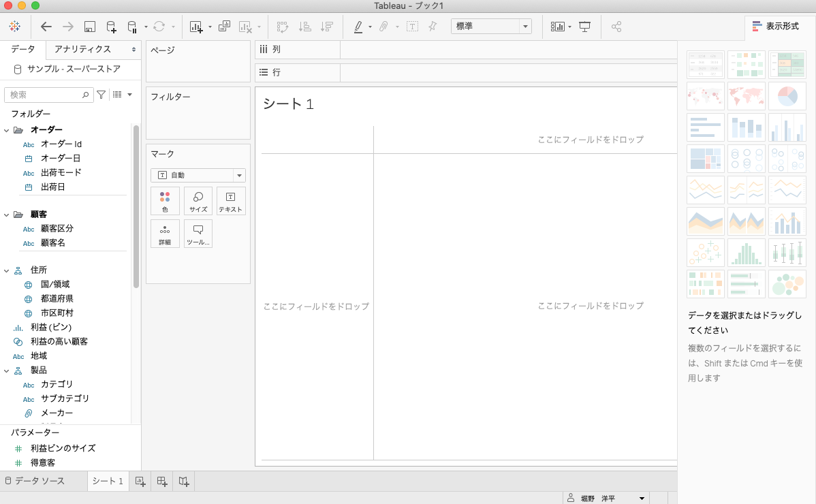The image size is (816, 504).
Task: Select the pie chart thumbnail in Show Me
Action: (787, 96)
